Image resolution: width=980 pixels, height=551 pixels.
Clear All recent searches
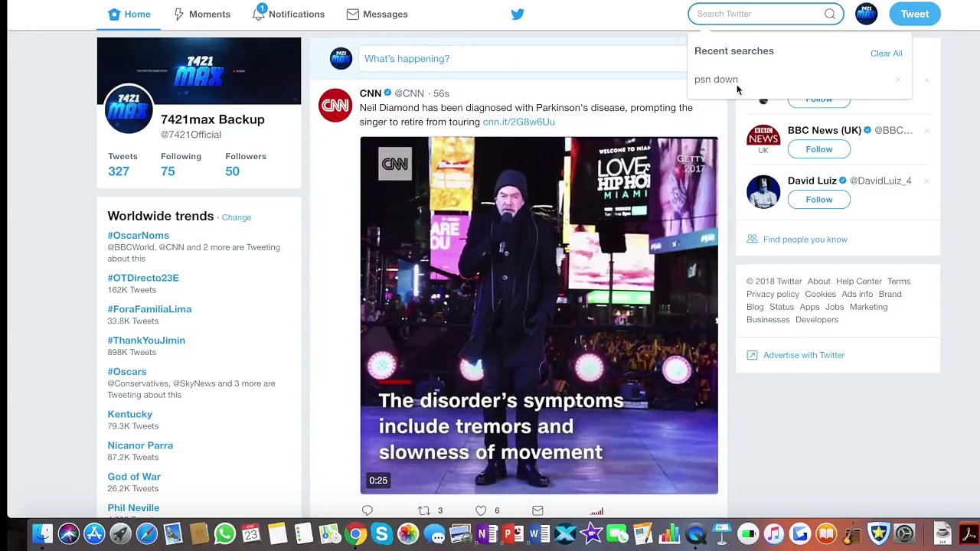(x=886, y=54)
